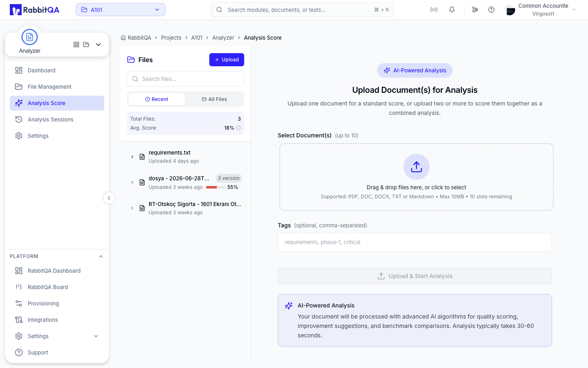Image resolution: width=588 pixels, height=368 pixels.
Task: Click the Search files input
Action: pos(185,79)
